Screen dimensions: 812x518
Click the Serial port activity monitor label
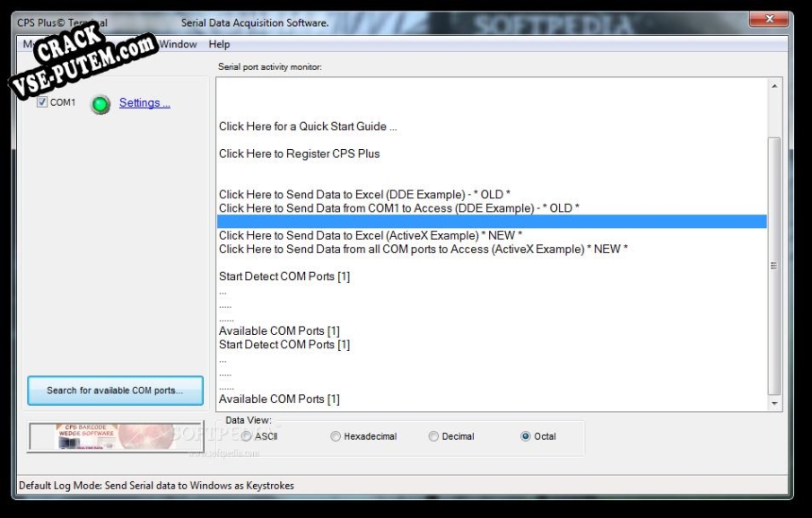click(270, 66)
